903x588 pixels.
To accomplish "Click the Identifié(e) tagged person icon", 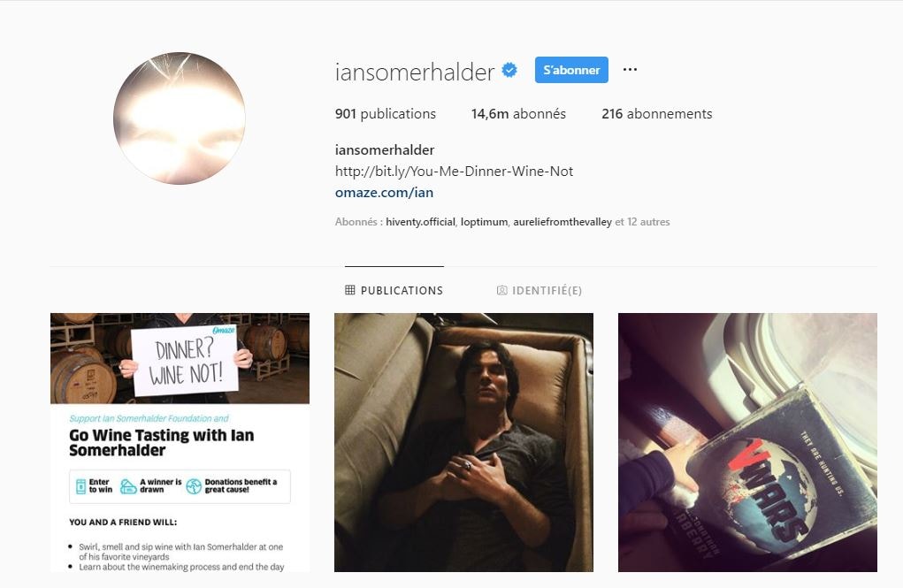I will tap(502, 290).
